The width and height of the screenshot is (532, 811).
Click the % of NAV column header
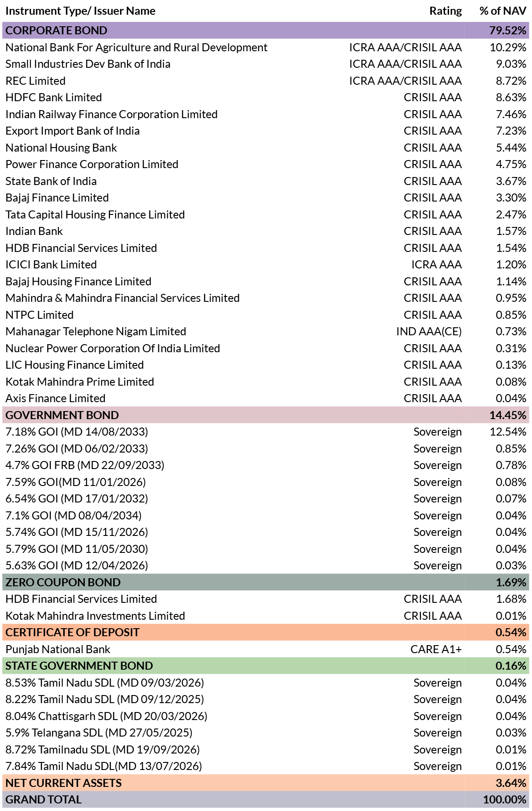coord(503,11)
